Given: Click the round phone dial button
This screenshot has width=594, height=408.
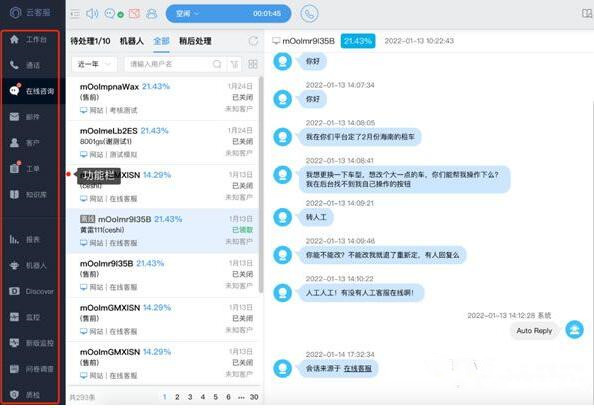Looking at the screenshot, I should (x=309, y=14).
